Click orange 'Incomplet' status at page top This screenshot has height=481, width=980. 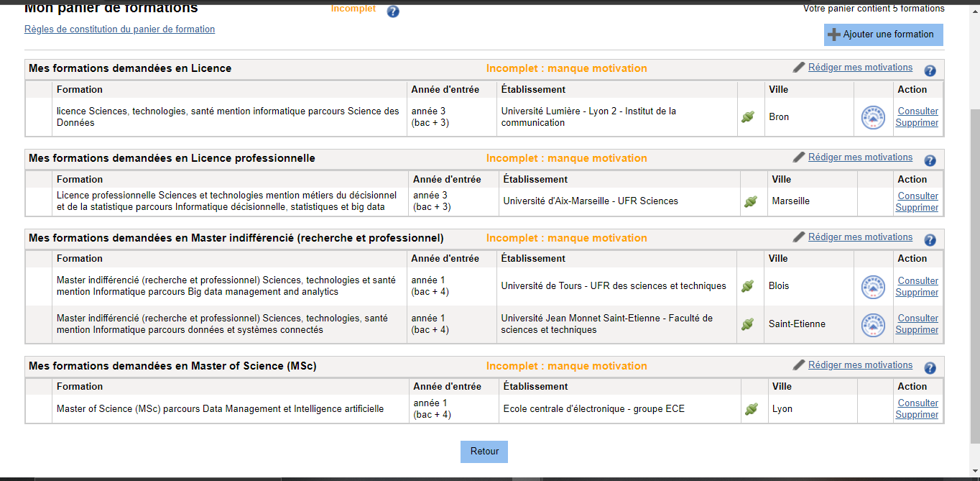[x=353, y=9]
